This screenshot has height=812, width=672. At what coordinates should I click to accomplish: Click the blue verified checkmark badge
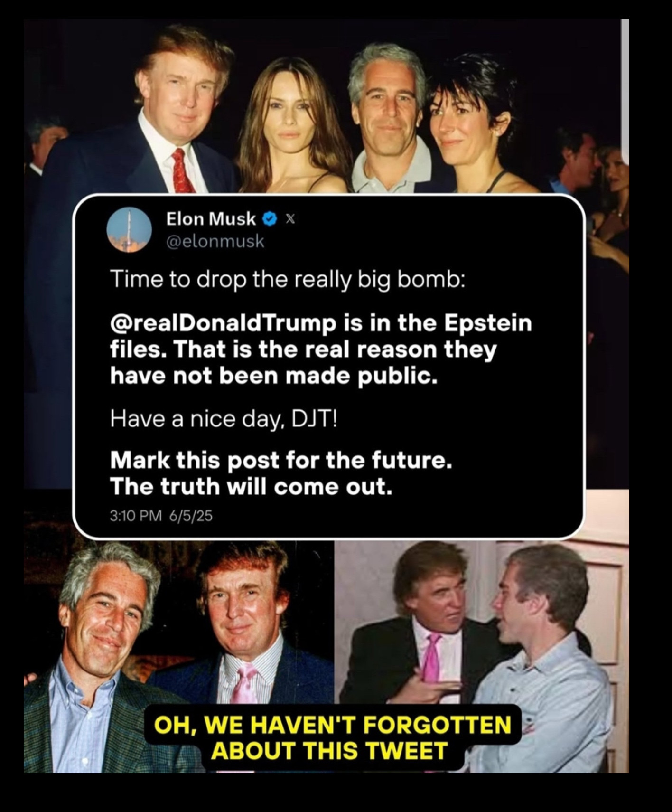(x=270, y=219)
